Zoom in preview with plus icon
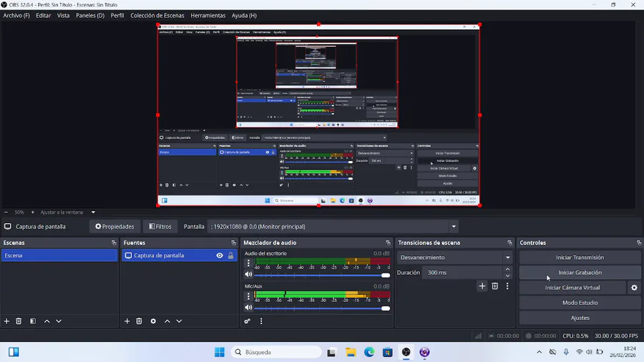 [x=33, y=212]
